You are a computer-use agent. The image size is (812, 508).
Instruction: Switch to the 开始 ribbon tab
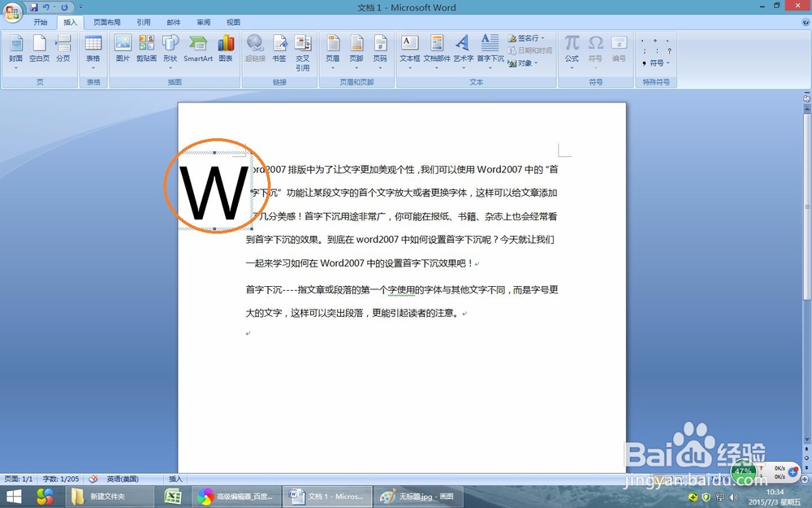[x=41, y=22]
